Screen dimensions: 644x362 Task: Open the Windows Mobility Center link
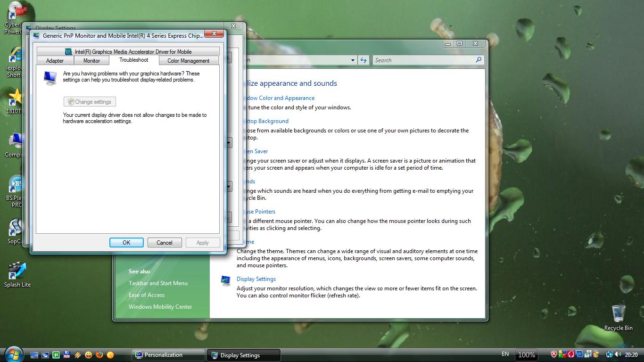[160, 307]
